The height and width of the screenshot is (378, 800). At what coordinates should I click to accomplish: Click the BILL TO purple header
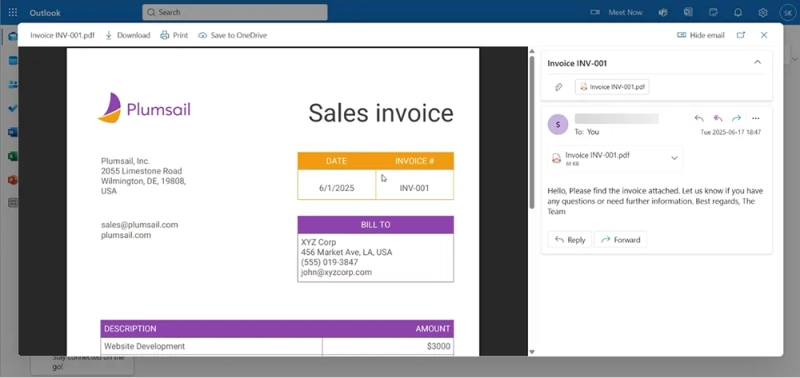tap(376, 225)
